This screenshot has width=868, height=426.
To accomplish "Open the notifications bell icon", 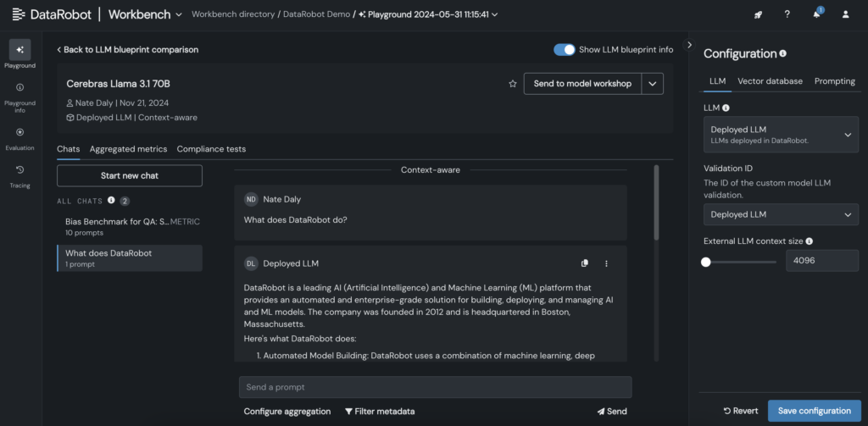I will (x=816, y=14).
